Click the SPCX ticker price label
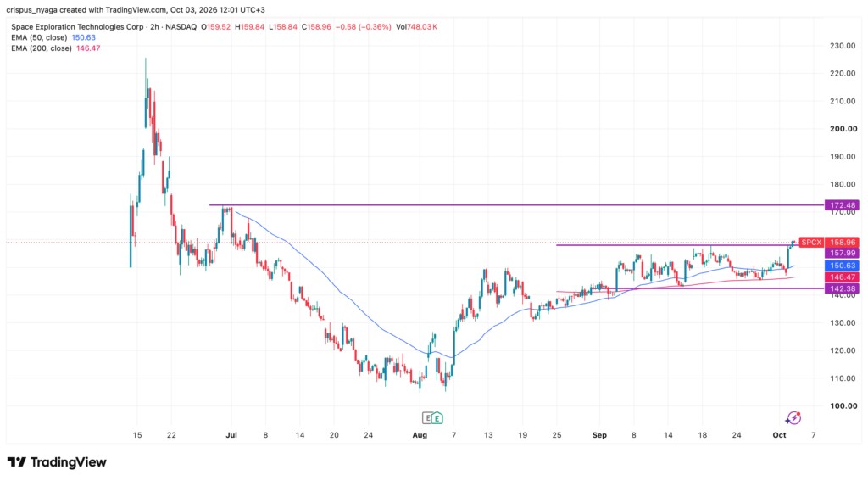The height and width of the screenshot is (481, 868). coord(811,242)
